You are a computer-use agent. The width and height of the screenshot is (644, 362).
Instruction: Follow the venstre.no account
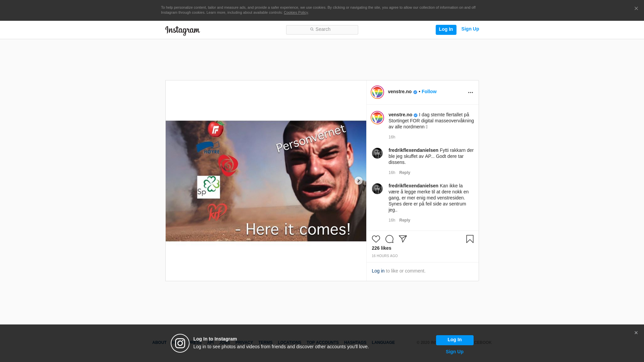(429, 92)
